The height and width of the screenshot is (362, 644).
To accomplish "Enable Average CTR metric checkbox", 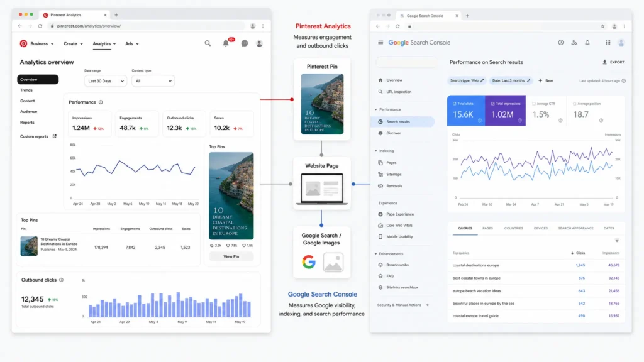I will pyautogui.click(x=534, y=104).
